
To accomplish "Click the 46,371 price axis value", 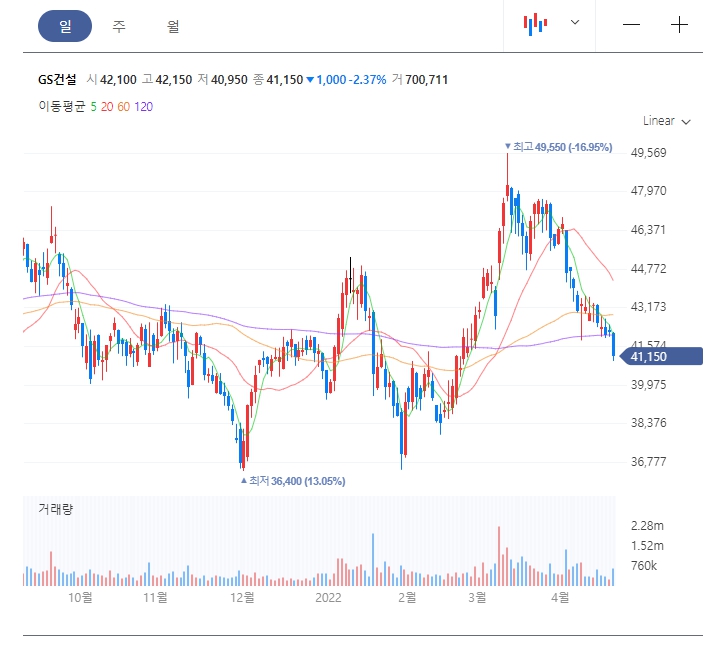I will coord(648,230).
